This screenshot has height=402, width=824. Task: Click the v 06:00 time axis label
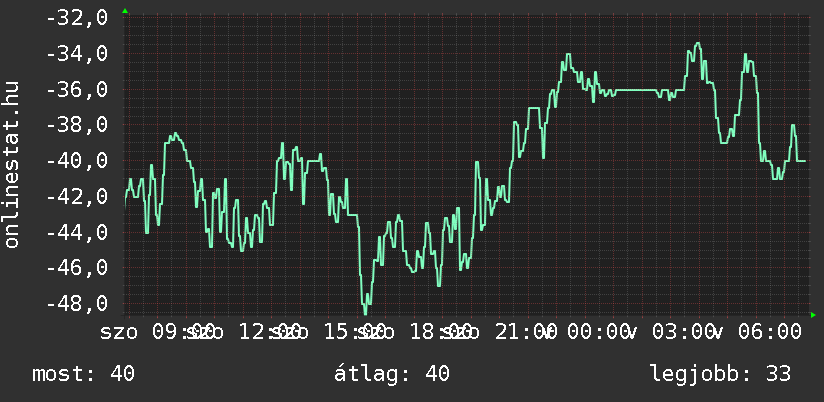pos(757,333)
